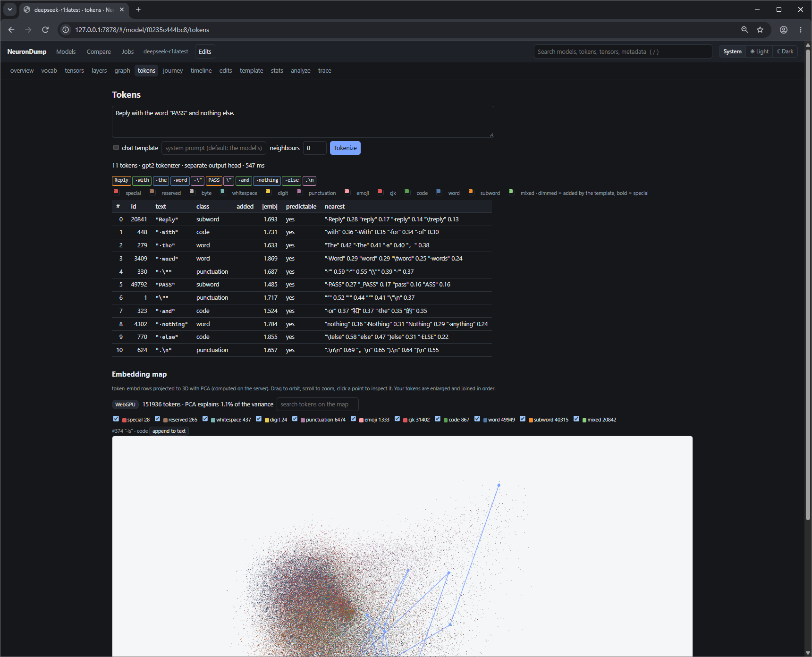Viewport: 812px width, 657px height.
Task: Open tab search dropdown arrow
Action: point(10,9)
